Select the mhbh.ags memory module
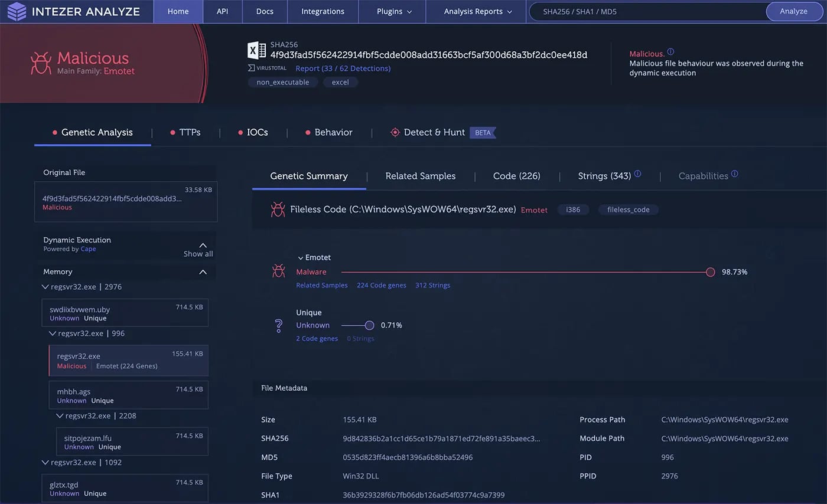This screenshot has width=827, height=504. tap(129, 395)
